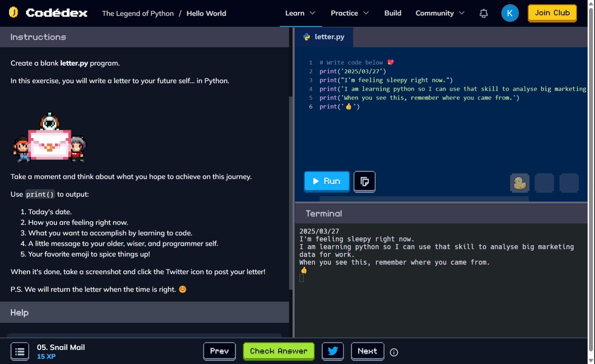
Task: Expand the Help section header
Action: (144, 312)
